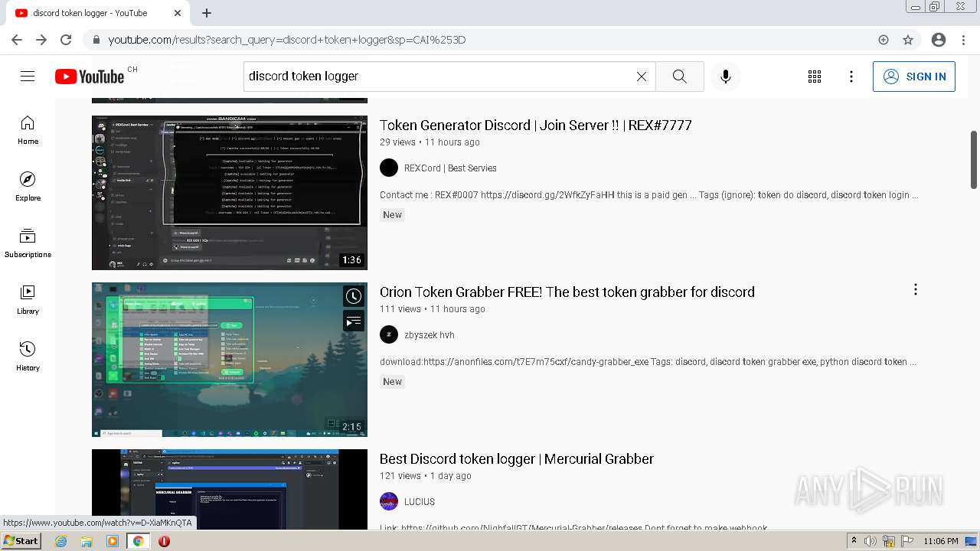Click the page vertical scrollbar
Image resolution: width=980 pixels, height=551 pixels.
[x=974, y=159]
